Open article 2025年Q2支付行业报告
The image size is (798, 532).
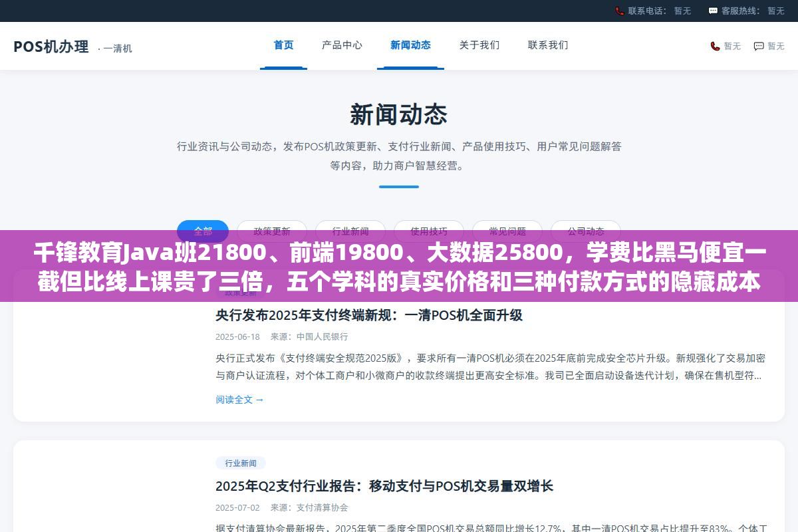384,486
